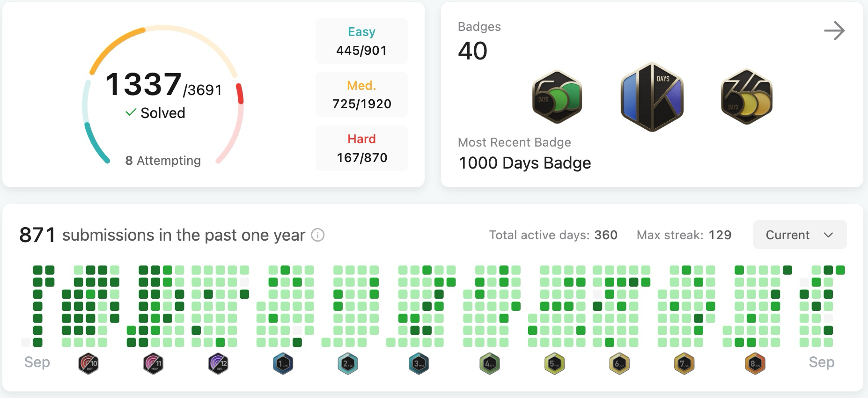The height and width of the screenshot is (398, 868).
Task: Open the badges list arrow
Action: pos(834,31)
